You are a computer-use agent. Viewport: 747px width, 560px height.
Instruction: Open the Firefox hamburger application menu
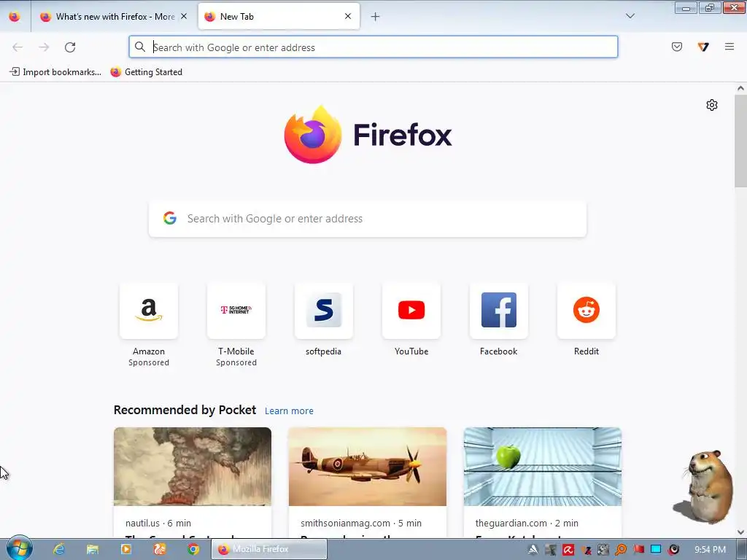(x=729, y=47)
